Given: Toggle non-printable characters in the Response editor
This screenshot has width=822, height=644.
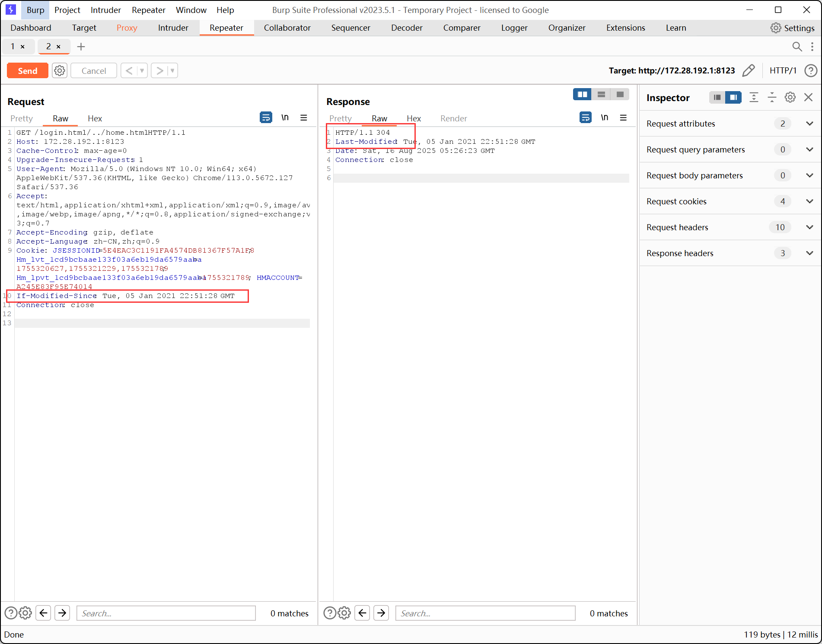Looking at the screenshot, I should click(604, 117).
